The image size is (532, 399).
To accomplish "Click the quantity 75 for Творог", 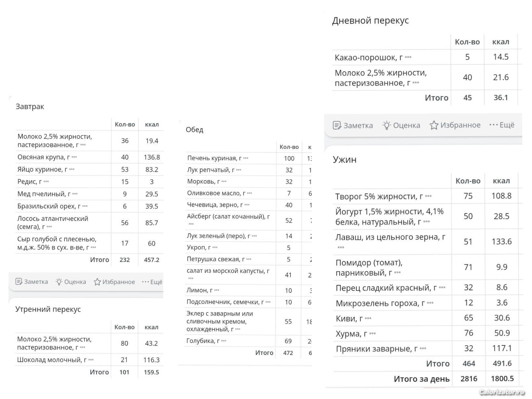I will coord(468,196).
